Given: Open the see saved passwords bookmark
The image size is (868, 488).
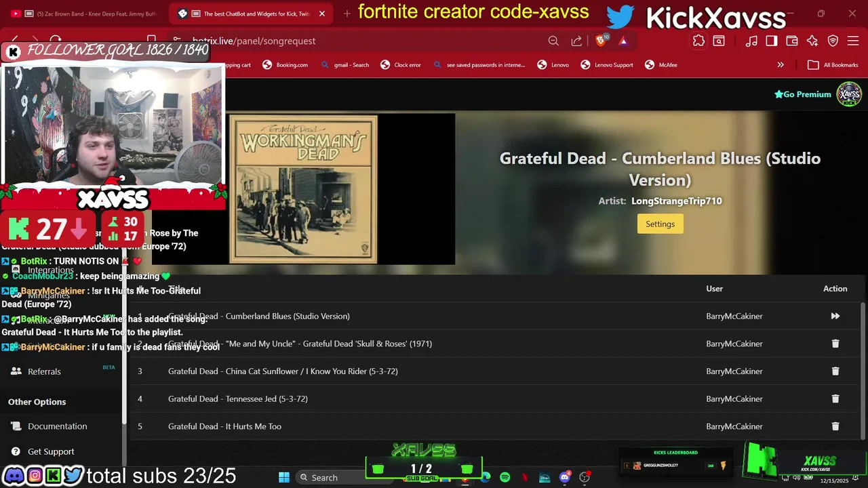Looking at the screenshot, I should click(x=479, y=65).
